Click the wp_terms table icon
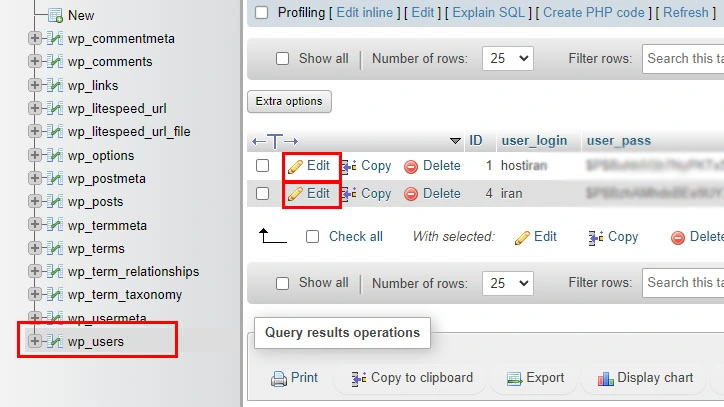The height and width of the screenshot is (407, 724). [55, 249]
